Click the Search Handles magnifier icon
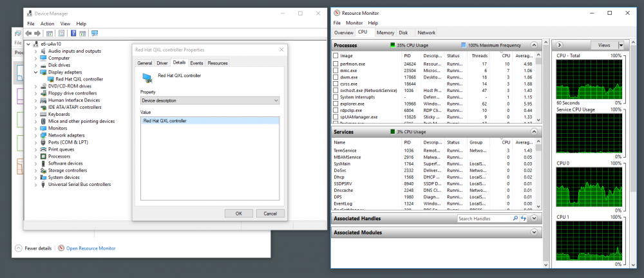The width and height of the screenshot is (644, 278). coord(515,218)
